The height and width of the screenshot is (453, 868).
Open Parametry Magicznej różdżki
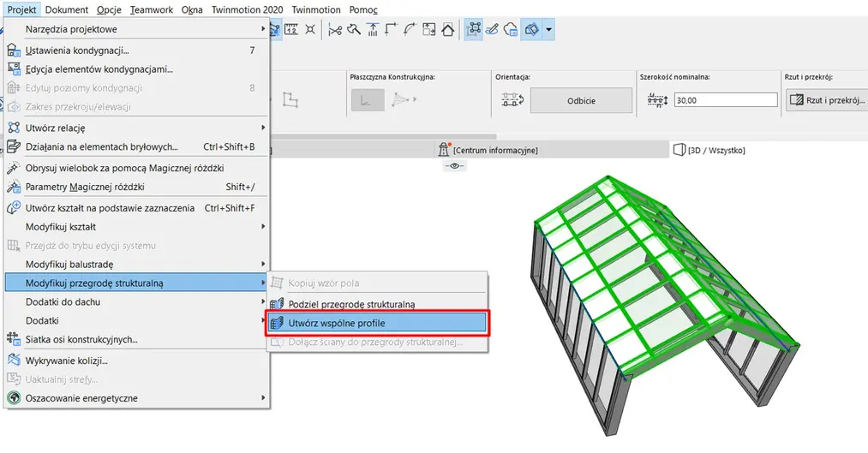pyautogui.click(x=137, y=187)
